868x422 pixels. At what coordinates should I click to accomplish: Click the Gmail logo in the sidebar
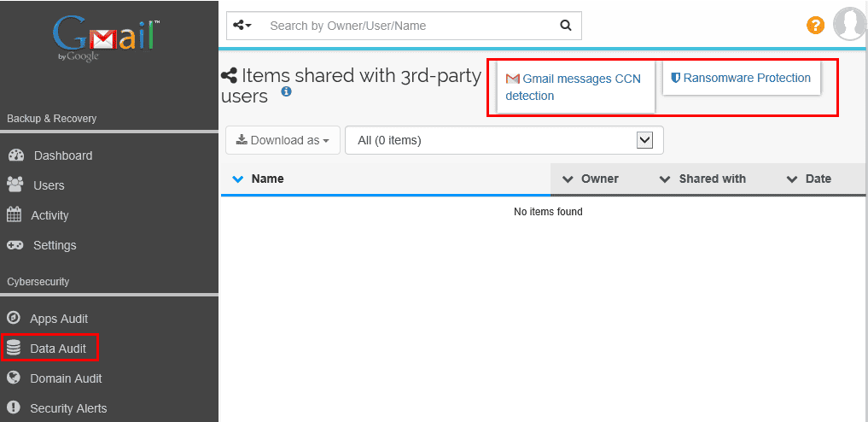click(107, 39)
